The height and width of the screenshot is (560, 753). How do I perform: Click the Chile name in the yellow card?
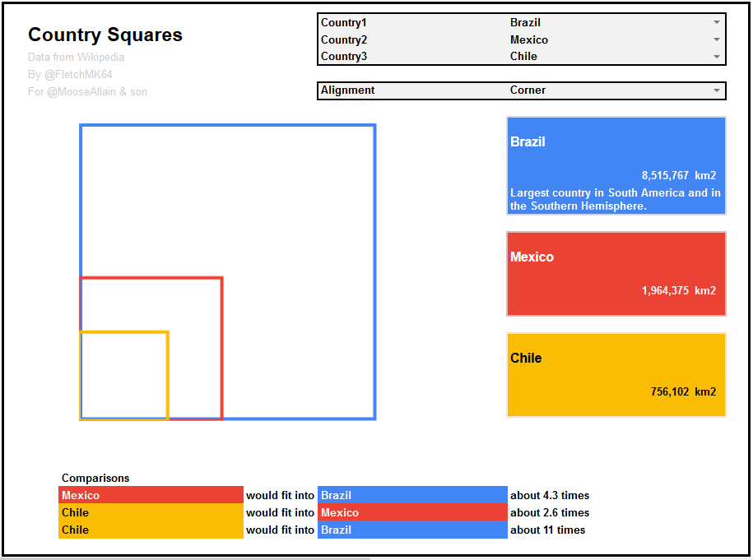(x=526, y=359)
